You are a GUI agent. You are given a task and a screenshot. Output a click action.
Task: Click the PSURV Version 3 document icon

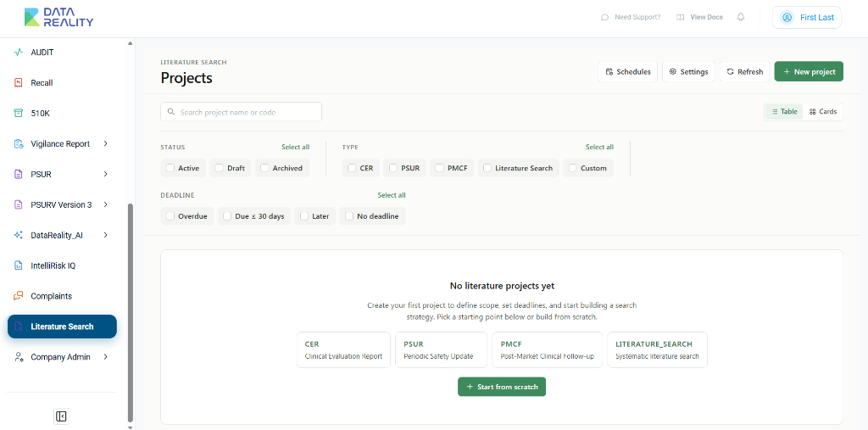(x=19, y=204)
